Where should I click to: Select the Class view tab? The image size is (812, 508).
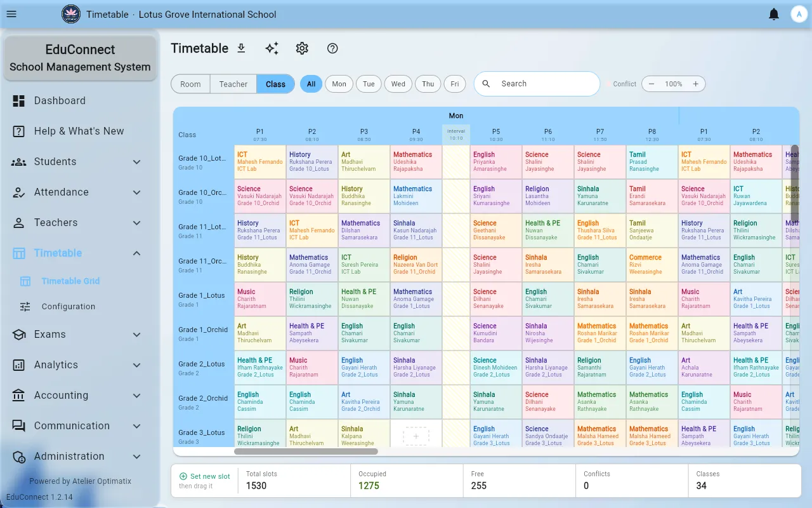point(276,84)
